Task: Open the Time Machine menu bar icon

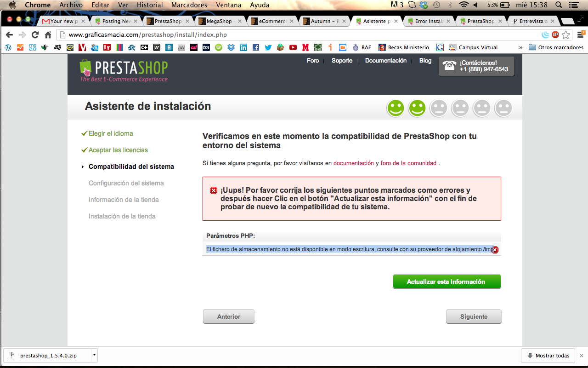Action: [436, 5]
